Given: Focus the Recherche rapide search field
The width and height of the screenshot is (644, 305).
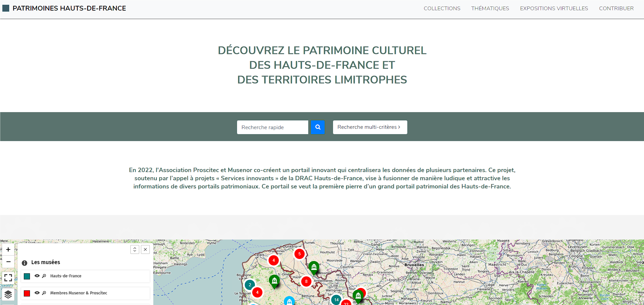Looking at the screenshot, I should (272, 127).
